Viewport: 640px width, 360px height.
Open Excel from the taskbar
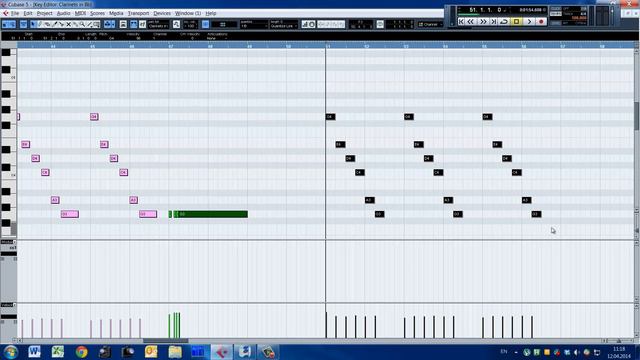(58, 352)
